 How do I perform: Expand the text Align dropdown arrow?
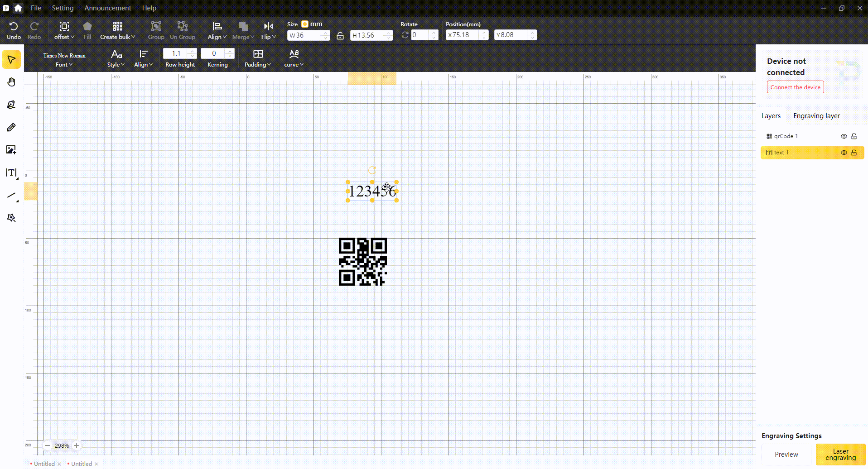151,65
